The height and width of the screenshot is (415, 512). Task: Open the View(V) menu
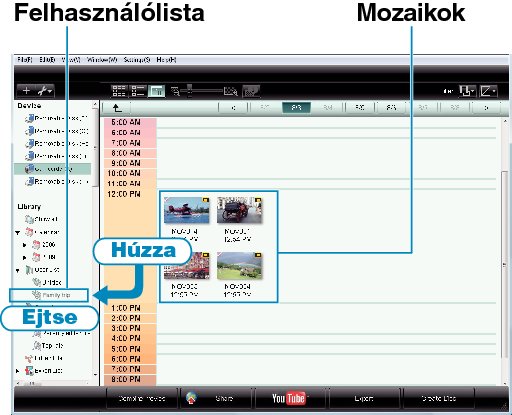click(x=71, y=60)
